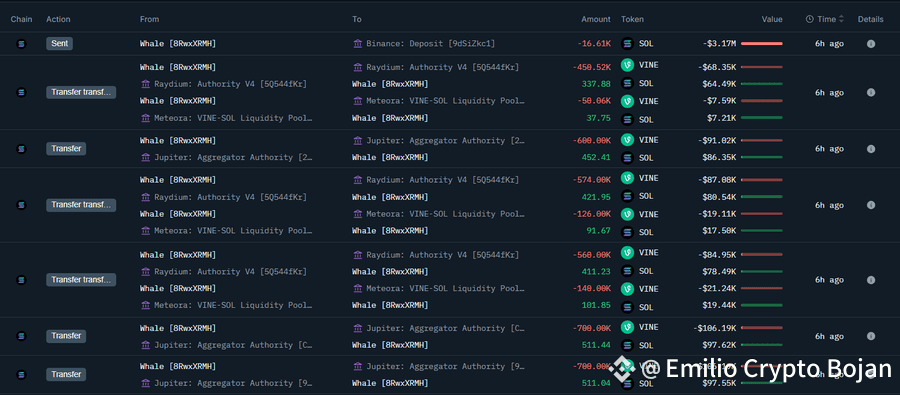
Task: Sort by Time using header sort arrows
Action: pyautogui.click(x=841, y=19)
